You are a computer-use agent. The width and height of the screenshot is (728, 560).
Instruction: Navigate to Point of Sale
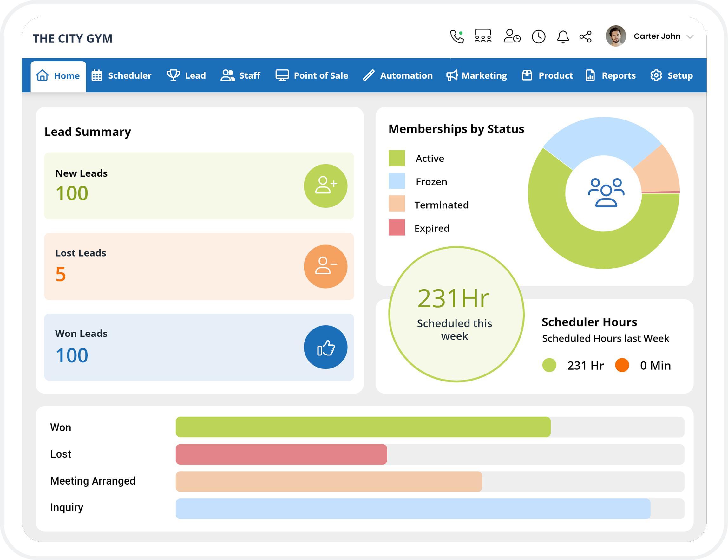(312, 75)
